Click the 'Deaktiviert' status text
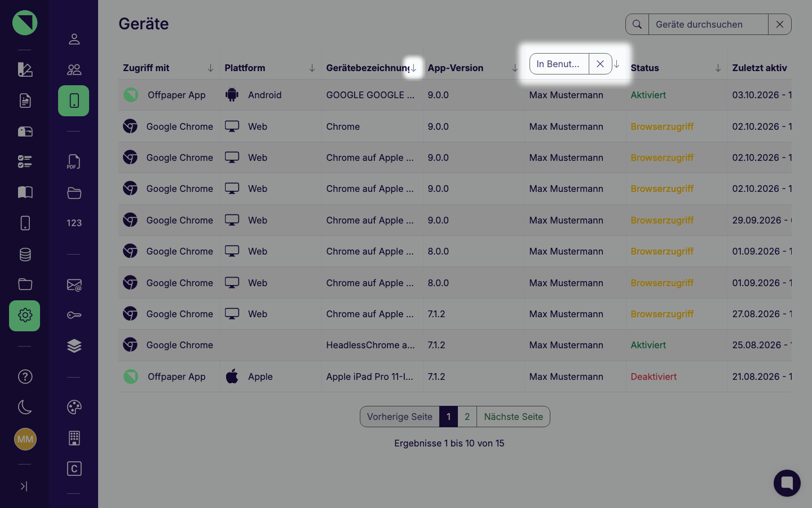The height and width of the screenshot is (508, 812). 654,376
